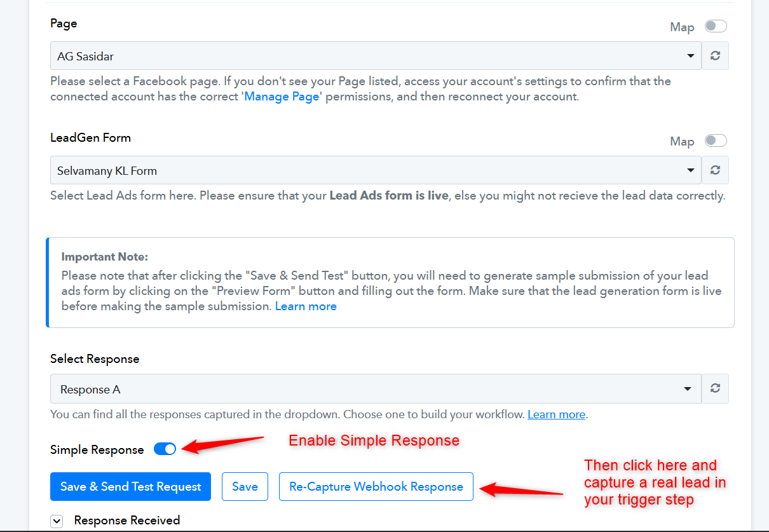Disable the Simple Response toggle
Screen dimensions: 769x532
pyautogui.click(x=165, y=449)
